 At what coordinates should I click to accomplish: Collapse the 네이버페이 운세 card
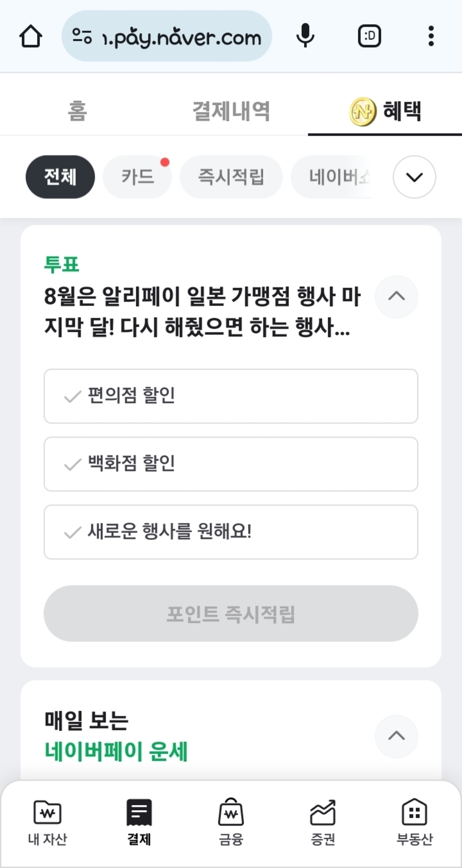click(396, 736)
